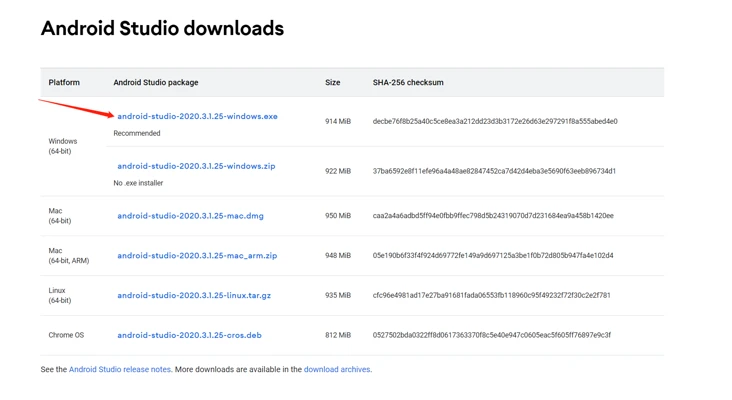Download the linux.tar.gz package
The width and height of the screenshot is (732, 400).
point(194,296)
